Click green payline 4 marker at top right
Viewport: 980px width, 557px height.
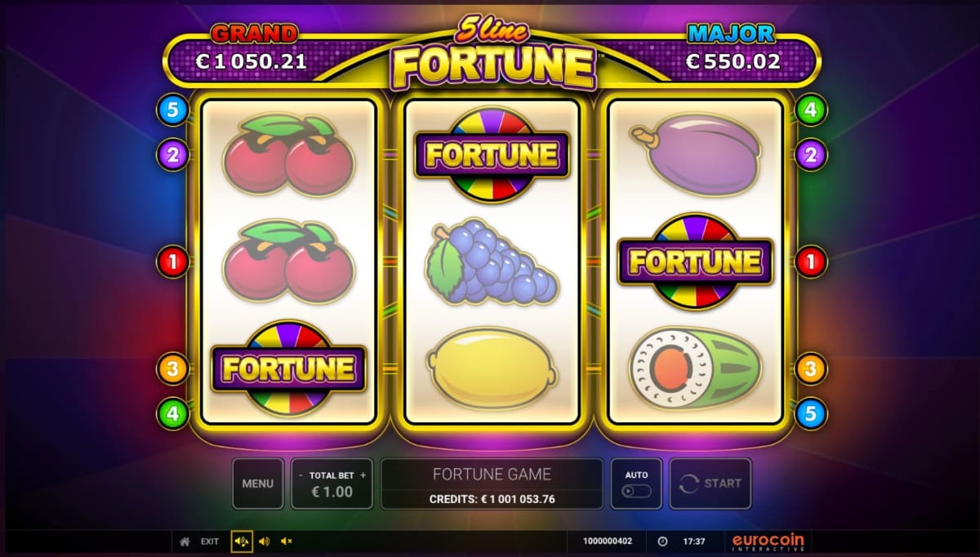[810, 109]
